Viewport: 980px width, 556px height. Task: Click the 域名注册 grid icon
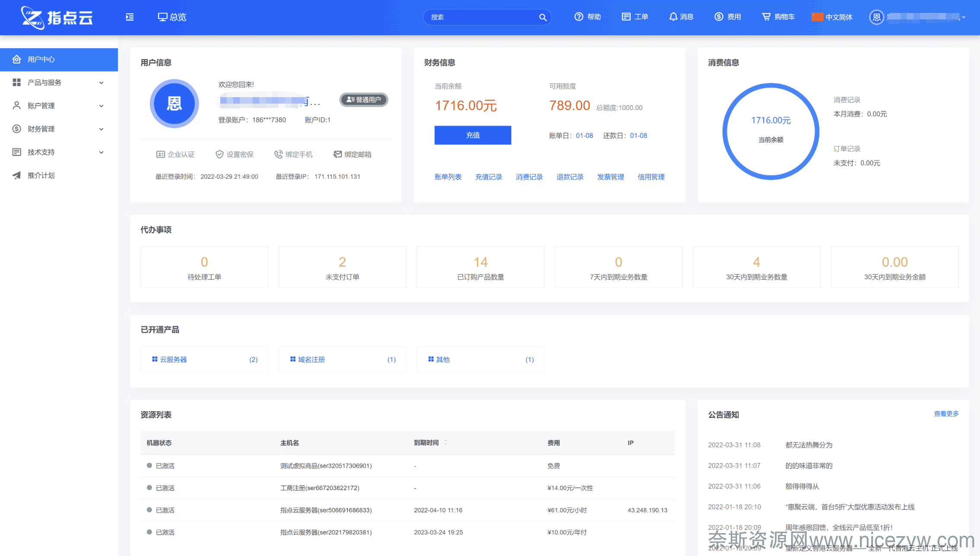(x=293, y=359)
